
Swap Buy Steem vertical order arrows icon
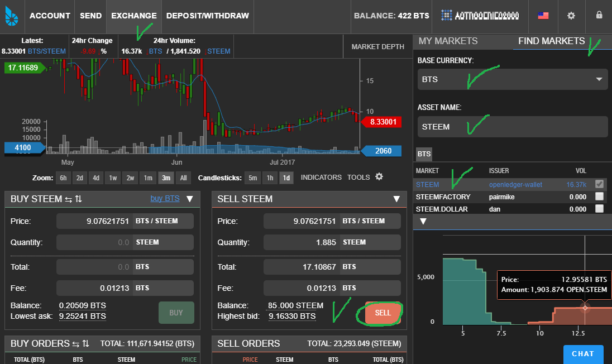tap(78, 199)
